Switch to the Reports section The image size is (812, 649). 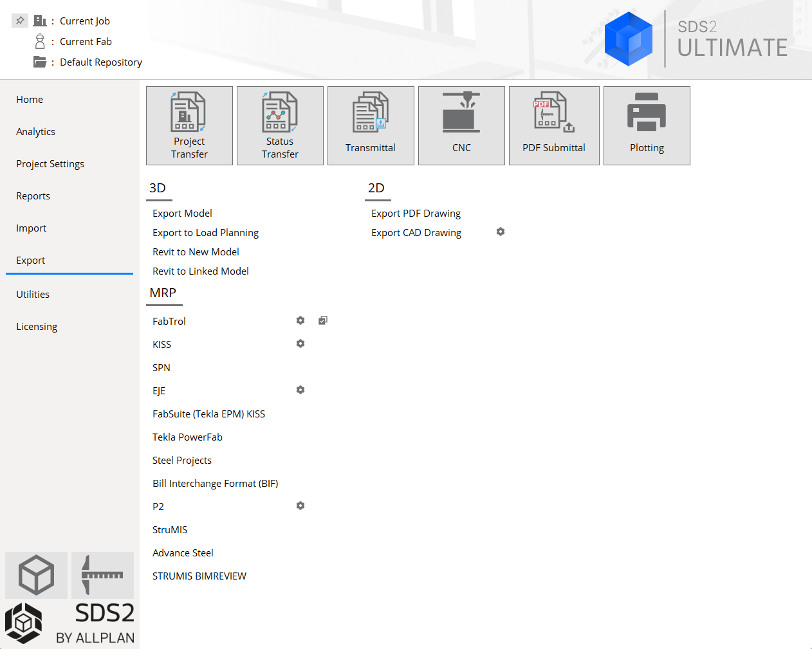point(33,196)
